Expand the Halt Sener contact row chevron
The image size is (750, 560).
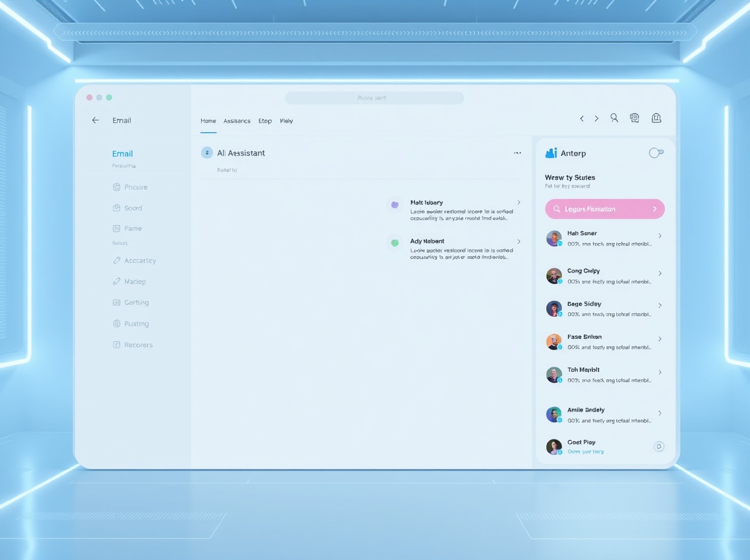(660, 236)
